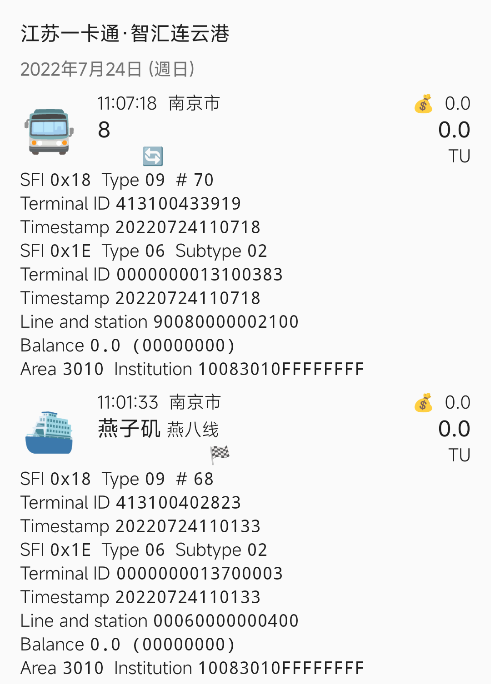This screenshot has height=684, width=491.
Task: Tap the ferry ship icon for the 燕子矶 trip
Action: [48, 432]
